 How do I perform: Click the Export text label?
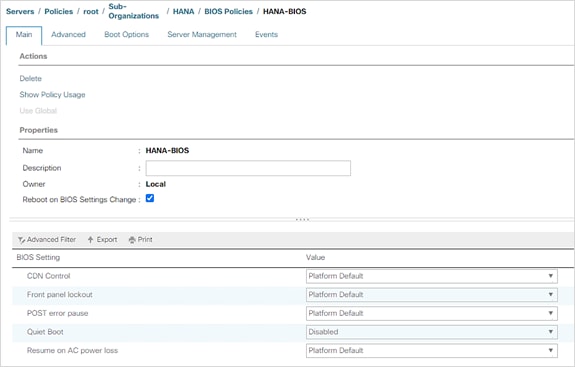tap(107, 240)
